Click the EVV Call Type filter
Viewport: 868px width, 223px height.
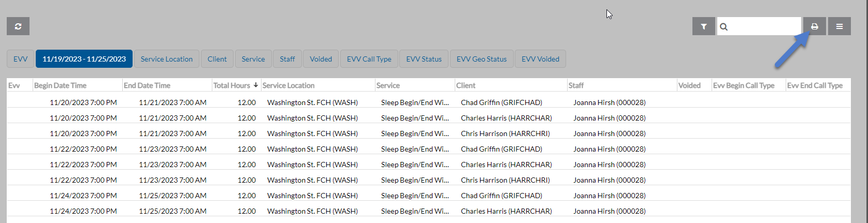click(x=369, y=59)
